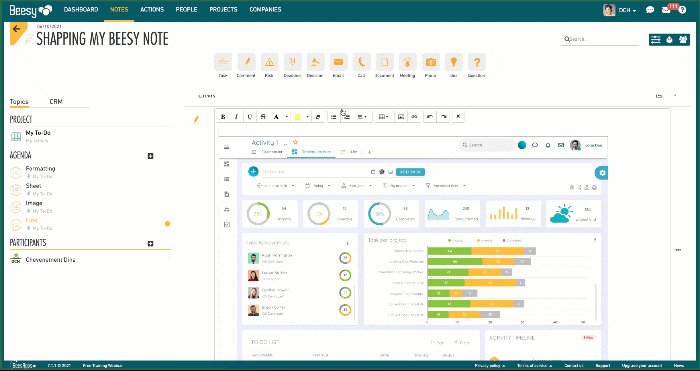Viewport: 700px width, 371px height.
Task: Switch to the CRM tab
Action: click(56, 102)
